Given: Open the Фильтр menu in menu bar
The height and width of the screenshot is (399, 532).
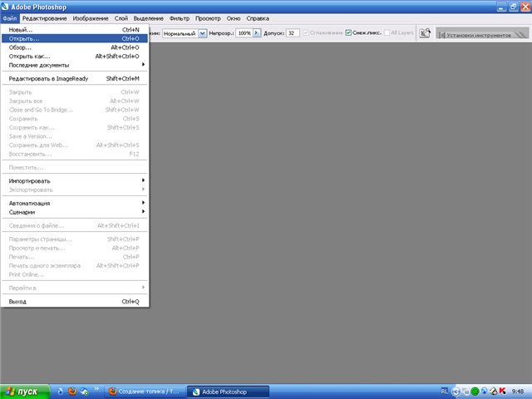Looking at the screenshot, I should [179, 17].
